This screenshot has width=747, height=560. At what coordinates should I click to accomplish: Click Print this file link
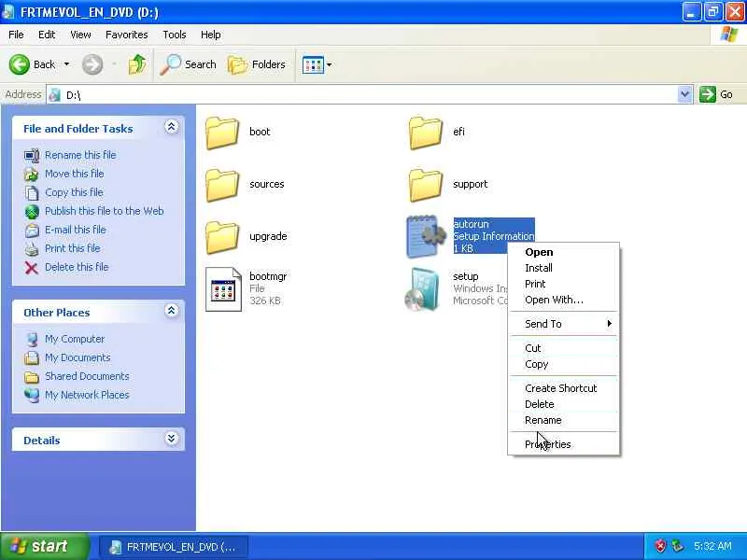(x=73, y=248)
